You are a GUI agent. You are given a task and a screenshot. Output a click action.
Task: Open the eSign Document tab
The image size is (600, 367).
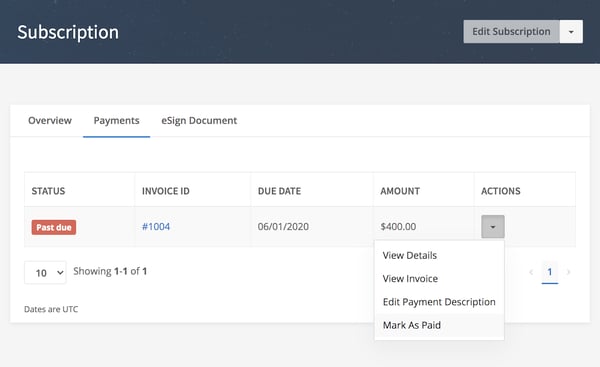[x=199, y=121]
